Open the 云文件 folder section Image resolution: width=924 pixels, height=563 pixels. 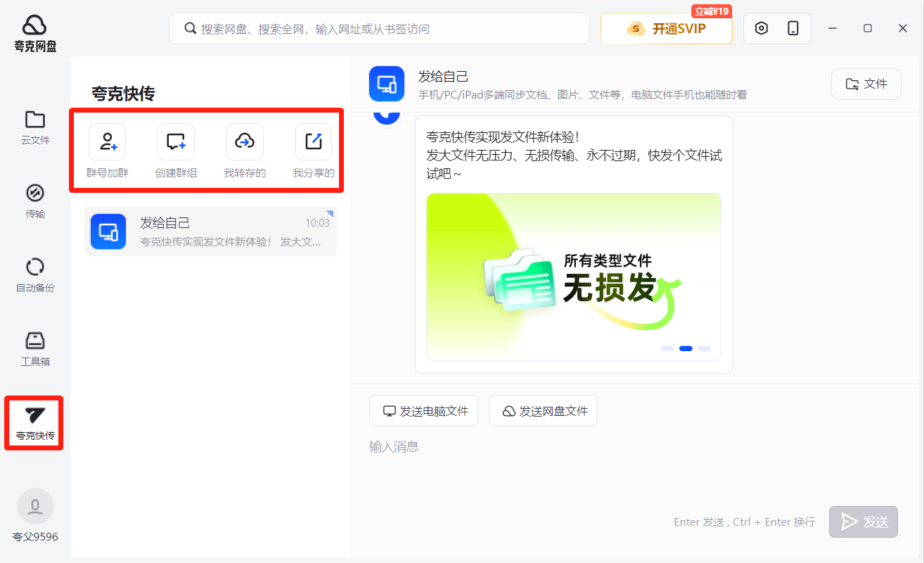click(35, 127)
